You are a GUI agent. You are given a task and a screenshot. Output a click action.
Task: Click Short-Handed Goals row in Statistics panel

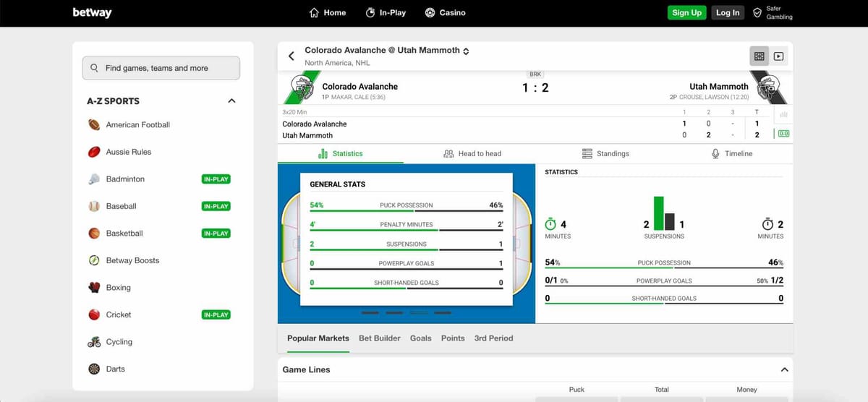click(x=664, y=298)
